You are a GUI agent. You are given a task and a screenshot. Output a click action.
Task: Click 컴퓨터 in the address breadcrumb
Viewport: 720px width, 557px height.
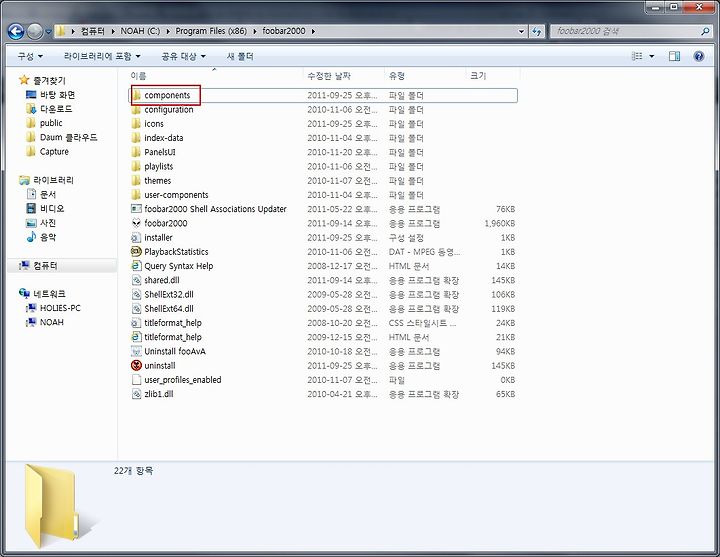coord(93,31)
